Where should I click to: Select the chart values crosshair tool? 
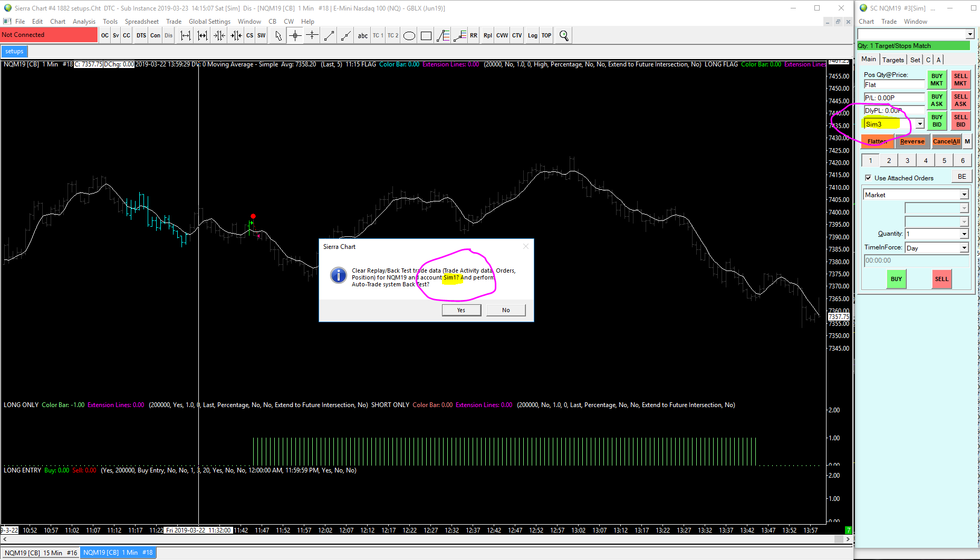[295, 35]
